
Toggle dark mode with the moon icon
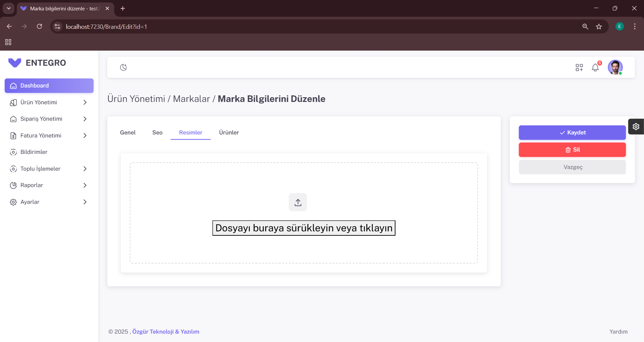[x=123, y=67]
